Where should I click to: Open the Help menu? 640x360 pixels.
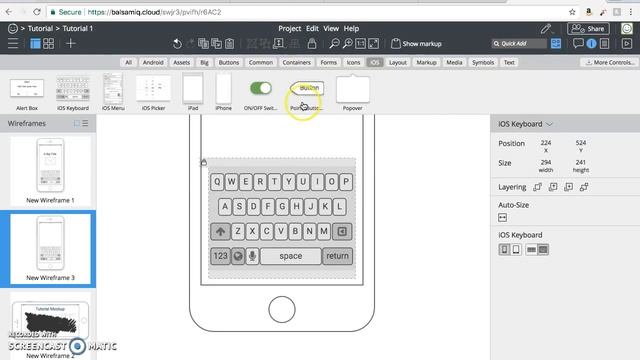(351, 29)
